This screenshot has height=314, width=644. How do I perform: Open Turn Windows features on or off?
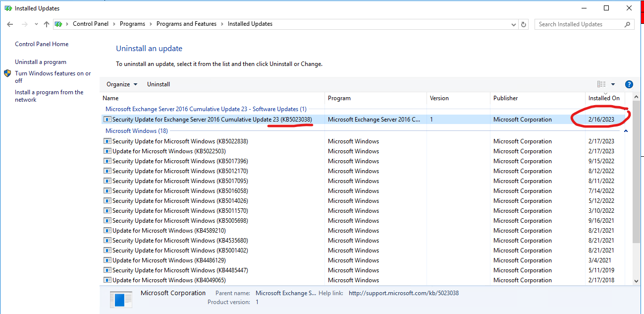tap(53, 77)
